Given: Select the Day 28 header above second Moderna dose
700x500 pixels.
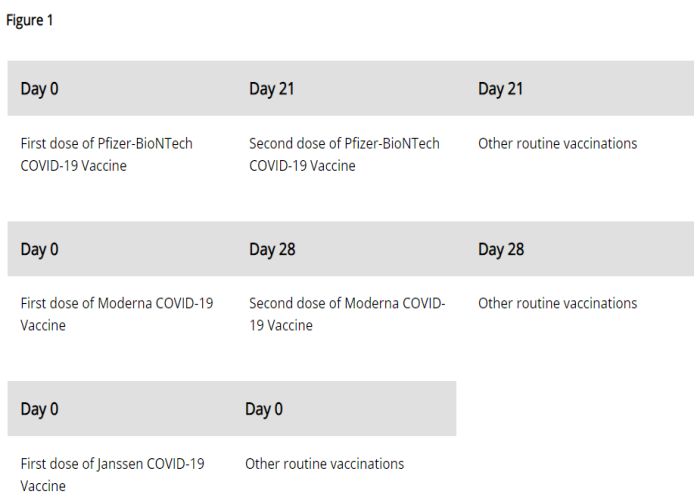Looking at the screenshot, I should tap(272, 249).
